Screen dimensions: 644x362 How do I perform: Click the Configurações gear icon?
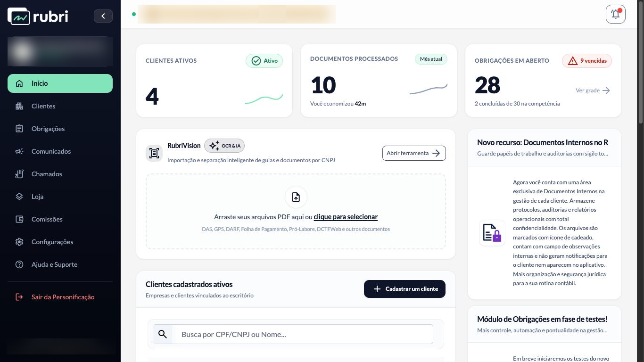[19, 242]
